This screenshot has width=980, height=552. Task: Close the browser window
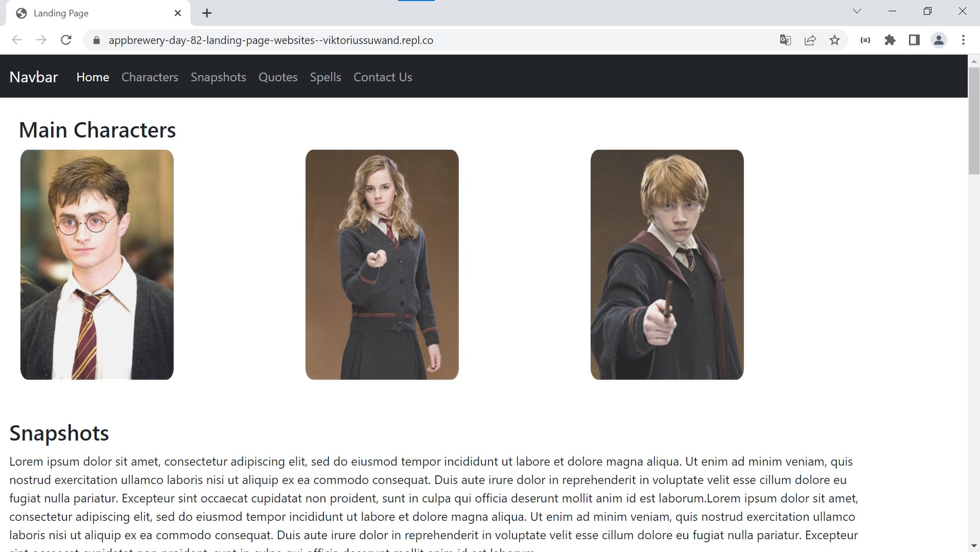963,11
